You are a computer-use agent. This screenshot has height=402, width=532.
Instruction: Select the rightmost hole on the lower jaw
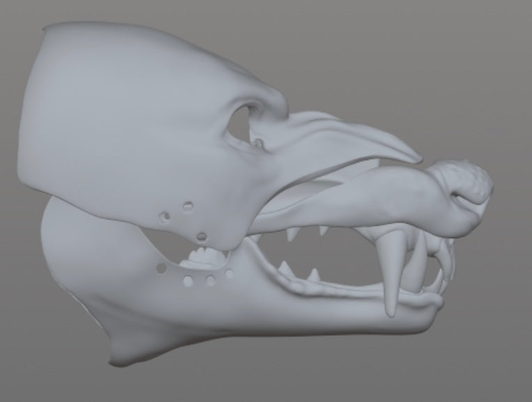229,275
